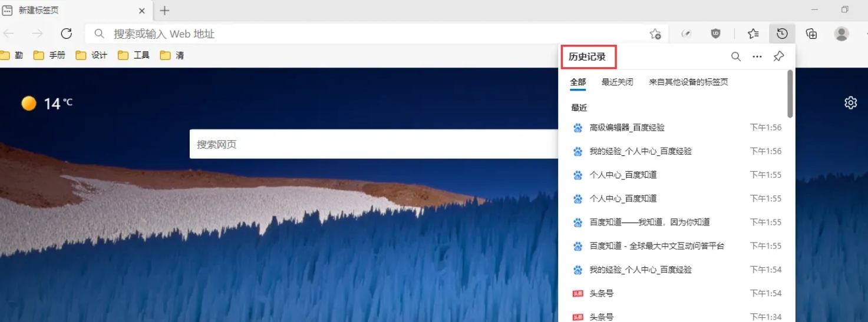Click the 搜索网页 search box
The width and height of the screenshot is (868, 322).
[x=371, y=144]
